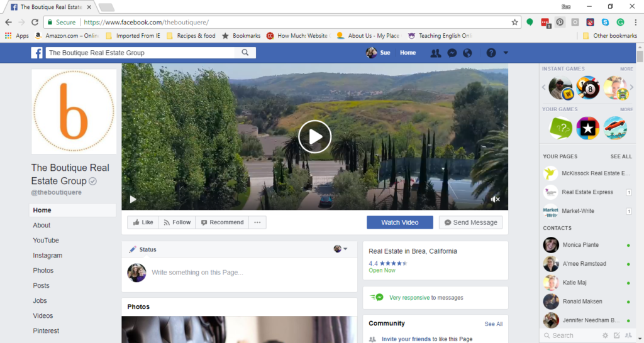Image resolution: width=644 pixels, height=343 pixels.
Task: Click the search magnifier in Facebook search bar
Action: click(x=245, y=53)
